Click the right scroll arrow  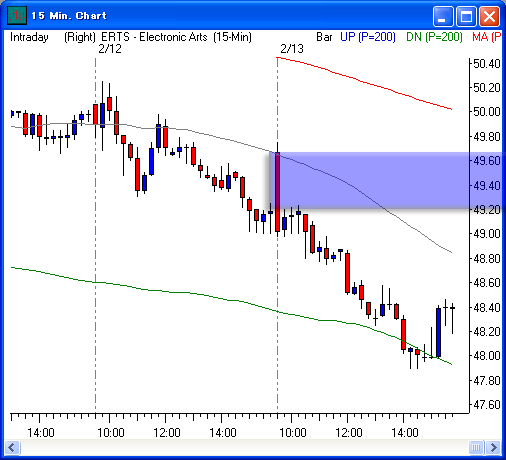click(x=493, y=447)
